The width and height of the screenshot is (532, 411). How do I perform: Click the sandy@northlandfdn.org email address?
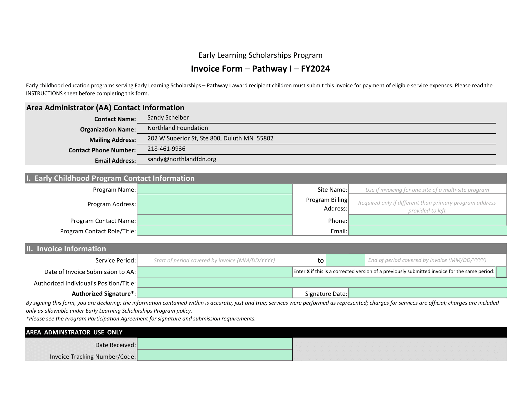[x=182, y=159]
